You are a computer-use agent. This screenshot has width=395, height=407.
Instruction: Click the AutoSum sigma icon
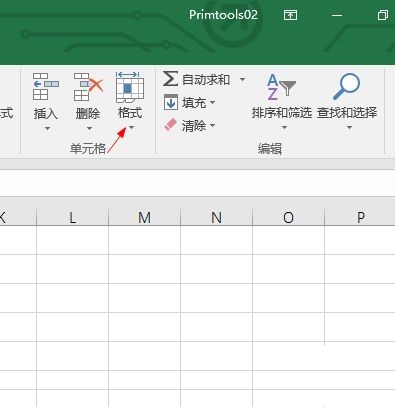click(x=170, y=79)
